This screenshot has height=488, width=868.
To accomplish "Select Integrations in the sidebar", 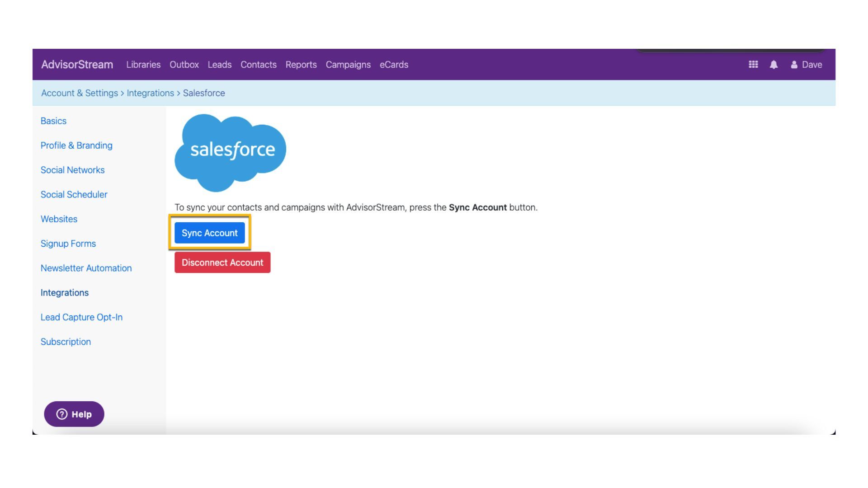I will [x=64, y=292].
